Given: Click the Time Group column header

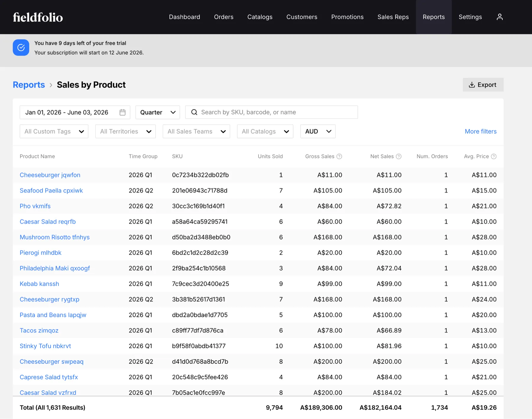Looking at the screenshot, I should click(x=143, y=156).
